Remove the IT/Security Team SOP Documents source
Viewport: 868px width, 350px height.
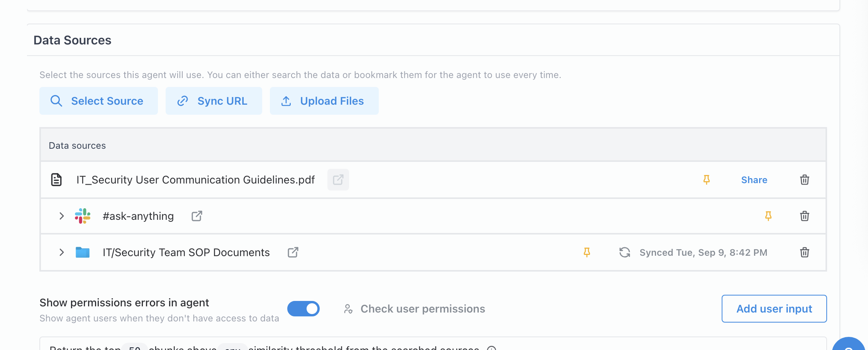pyautogui.click(x=805, y=252)
